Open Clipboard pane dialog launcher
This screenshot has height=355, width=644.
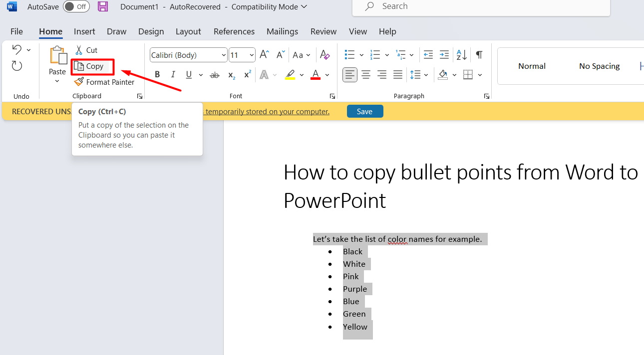pyautogui.click(x=140, y=96)
